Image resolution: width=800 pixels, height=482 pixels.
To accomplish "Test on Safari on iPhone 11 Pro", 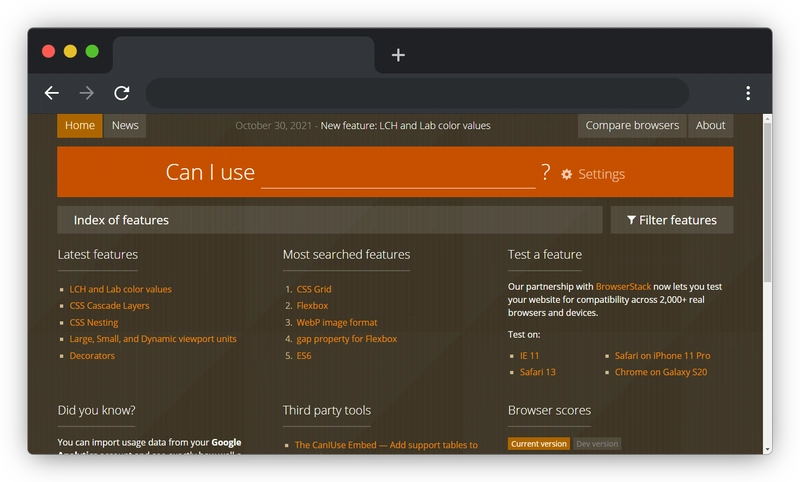I will pos(662,356).
